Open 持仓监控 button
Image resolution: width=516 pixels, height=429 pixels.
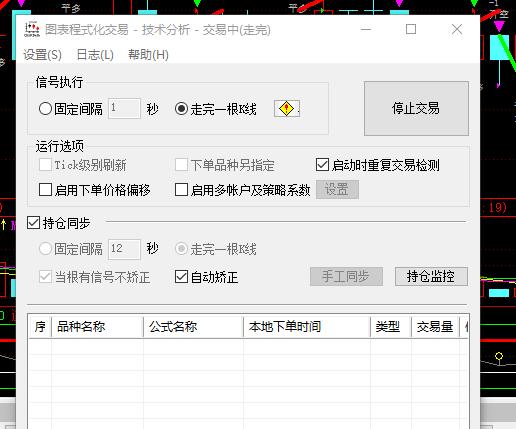coord(431,276)
